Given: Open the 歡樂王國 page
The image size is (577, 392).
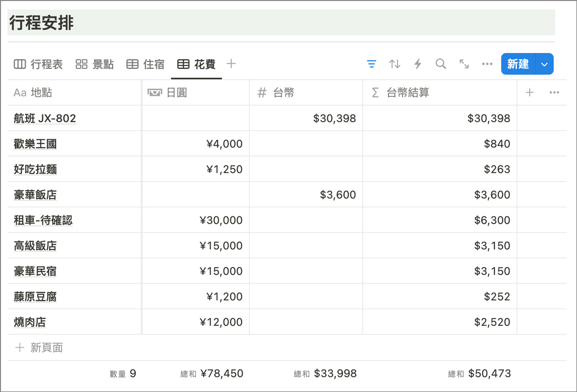Looking at the screenshot, I should pos(35,144).
